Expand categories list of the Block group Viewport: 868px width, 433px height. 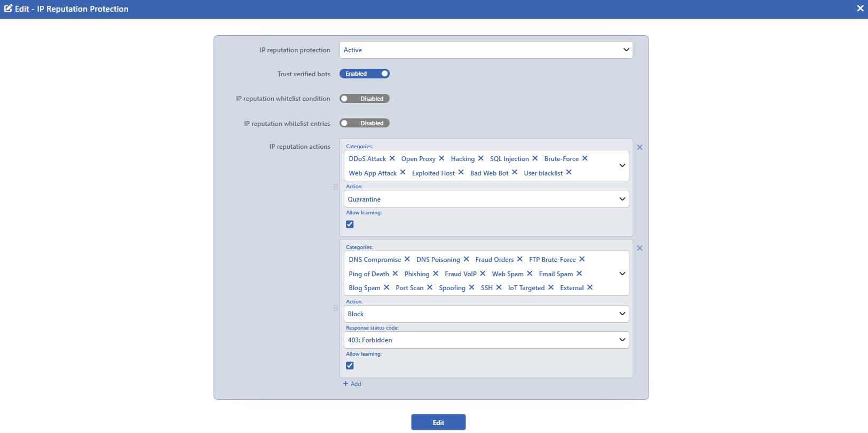622,274
